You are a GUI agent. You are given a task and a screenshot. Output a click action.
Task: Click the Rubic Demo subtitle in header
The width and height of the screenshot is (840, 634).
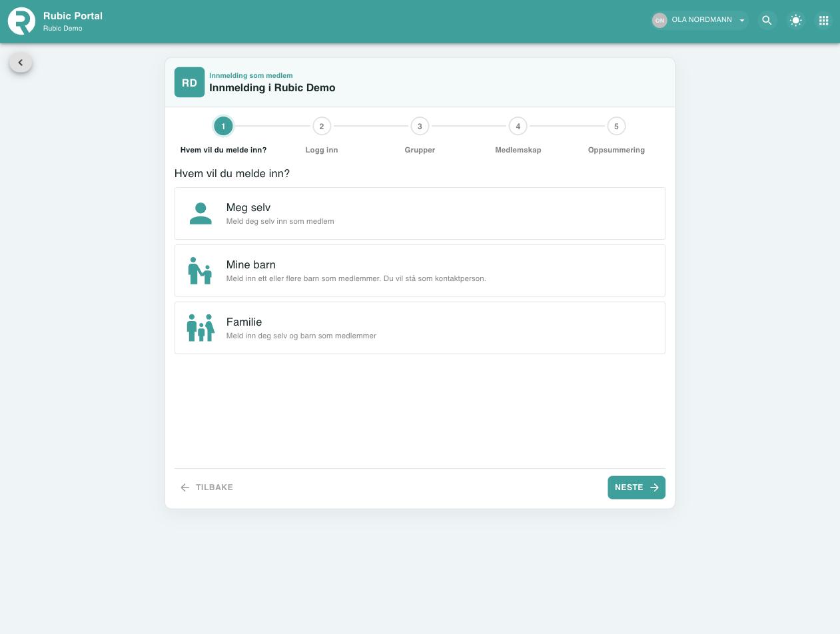(63, 29)
